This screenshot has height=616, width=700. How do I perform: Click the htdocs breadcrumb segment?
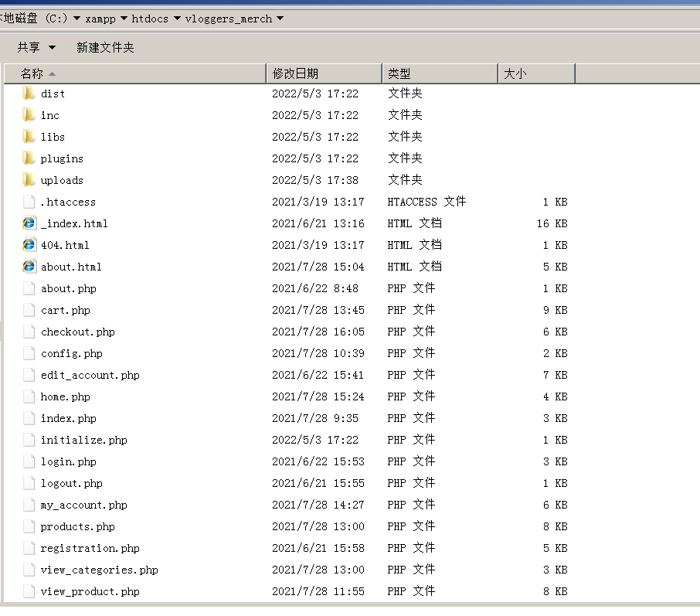coord(150,19)
